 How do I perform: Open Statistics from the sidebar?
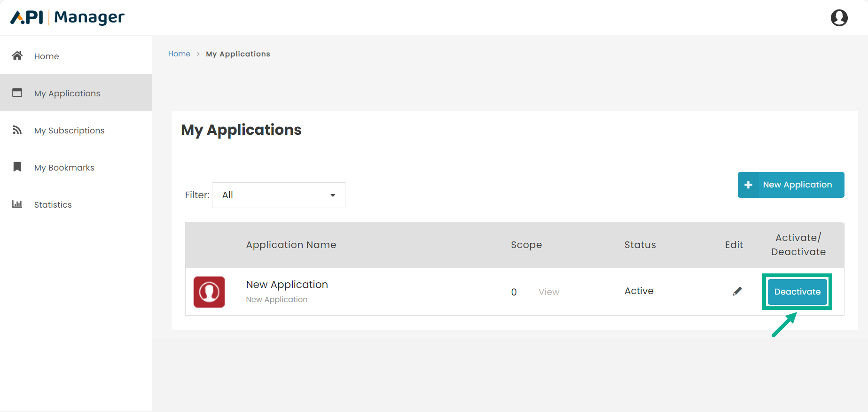coord(53,205)
